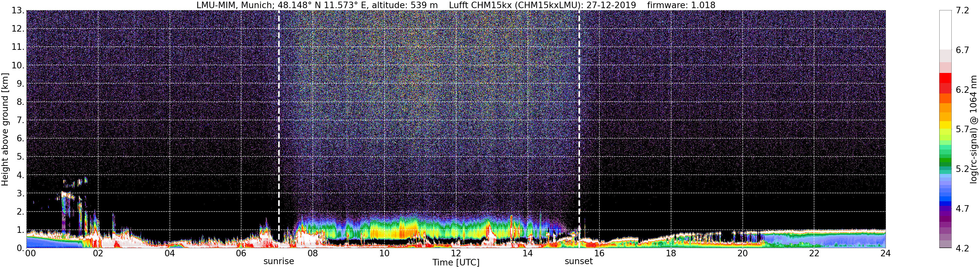Click the 7. height tick label

pos(21,120)
